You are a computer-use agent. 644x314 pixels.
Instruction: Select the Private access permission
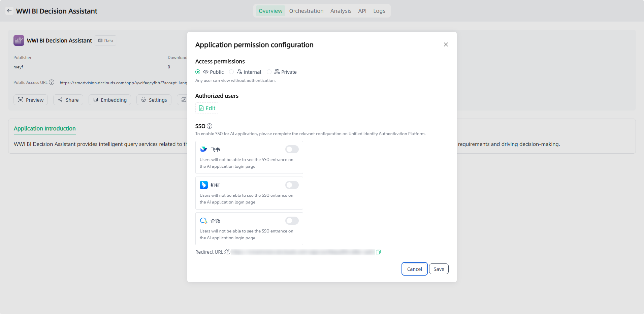(x=269, y=72)
